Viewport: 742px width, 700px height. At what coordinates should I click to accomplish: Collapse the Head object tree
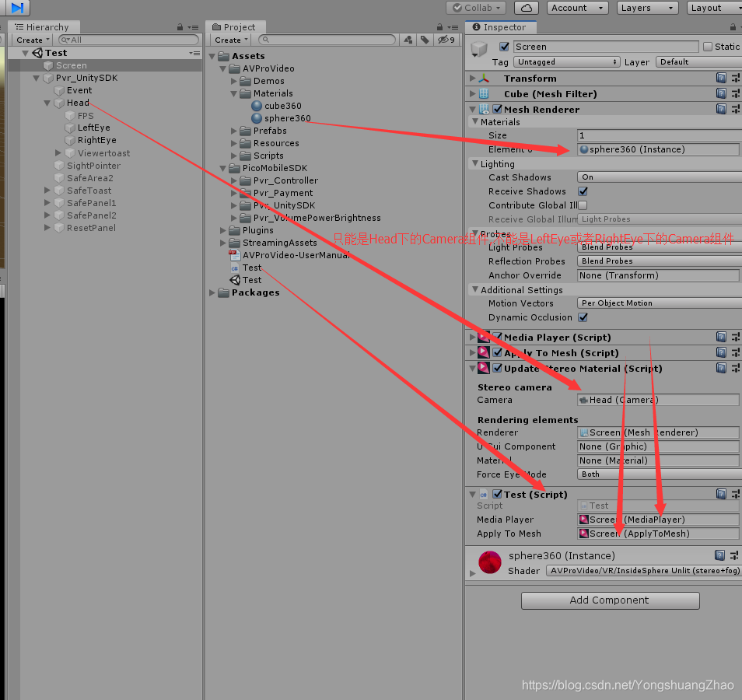pos(47,103)
